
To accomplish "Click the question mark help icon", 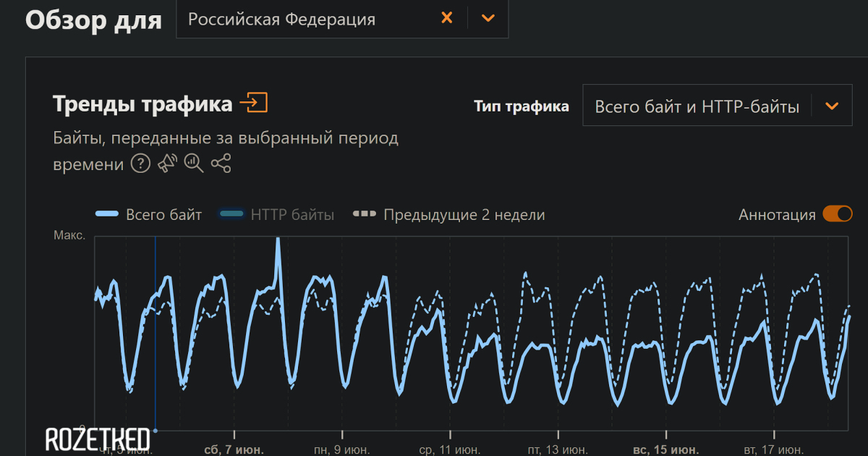I will (x=140, y=164).
